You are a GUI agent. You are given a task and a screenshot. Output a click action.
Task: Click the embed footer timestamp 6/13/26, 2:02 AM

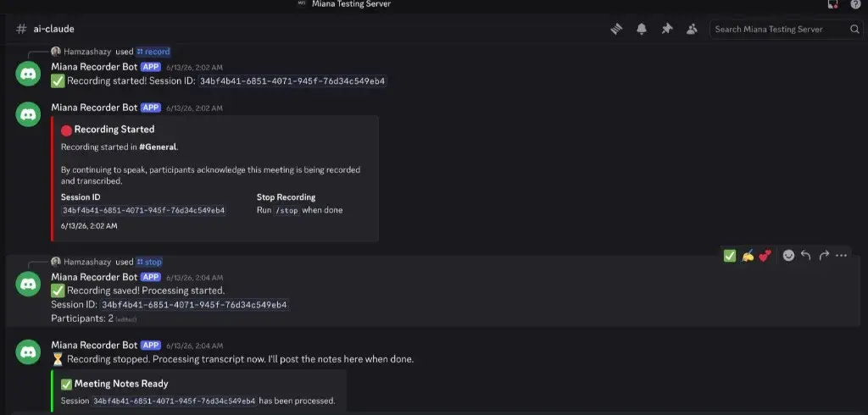[89, 226]
